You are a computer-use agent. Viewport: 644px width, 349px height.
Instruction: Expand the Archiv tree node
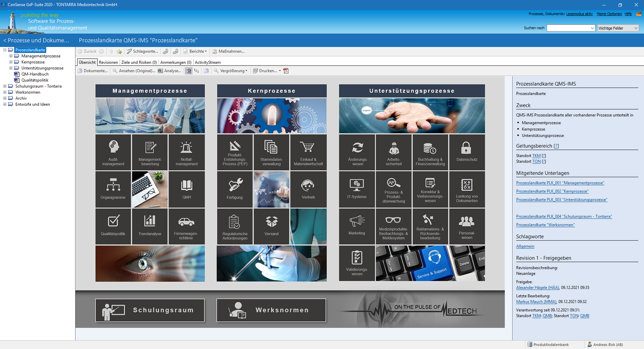pos(5,98)
